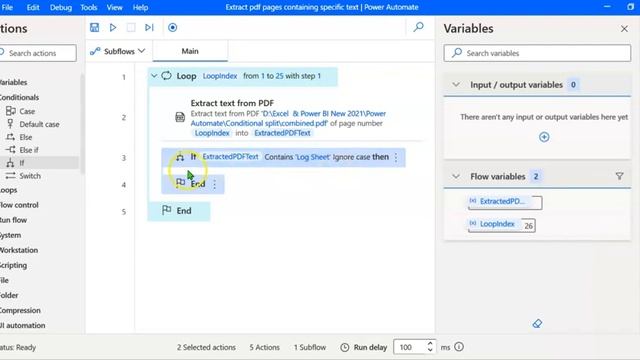Select the LoopIndex flow variable

pyautogui.click(x=502, y=224)
